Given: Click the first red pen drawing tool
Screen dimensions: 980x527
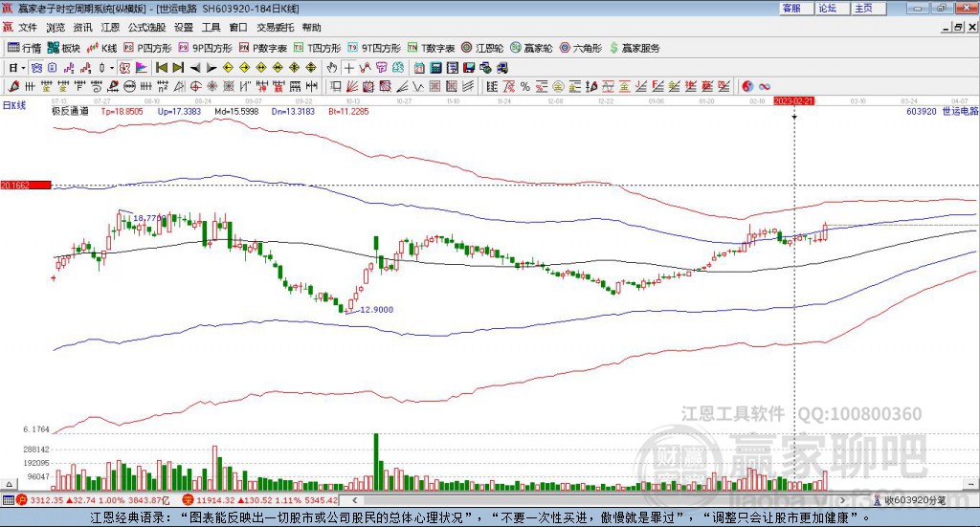Looking at the screenshot, I should 13,86.
